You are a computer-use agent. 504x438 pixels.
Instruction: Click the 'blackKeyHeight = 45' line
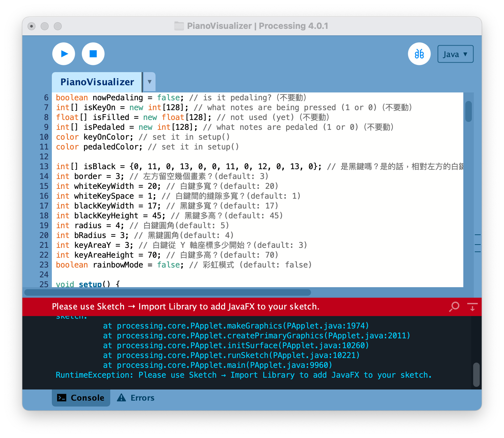pos(169,216)
